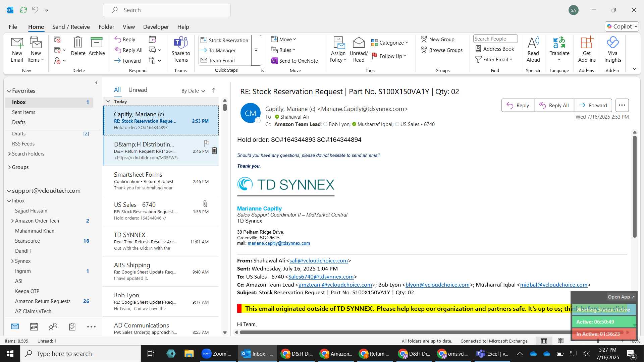Open Rules dropdown
Screen dimensions: 644x362
click(x=283, y=50)
